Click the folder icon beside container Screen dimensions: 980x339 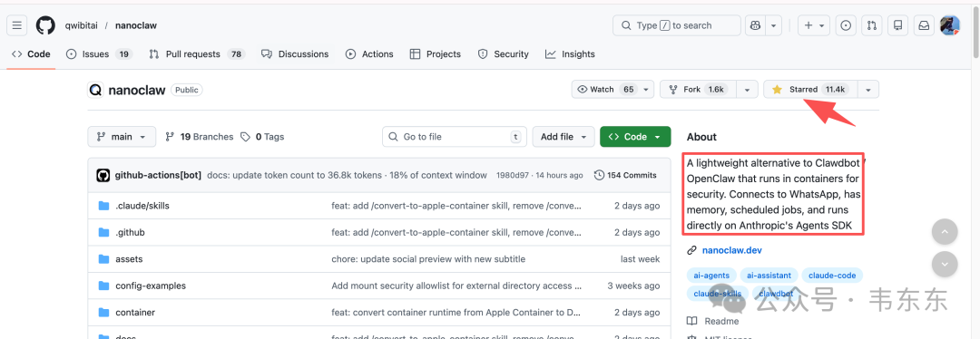[x=103, y=312]
